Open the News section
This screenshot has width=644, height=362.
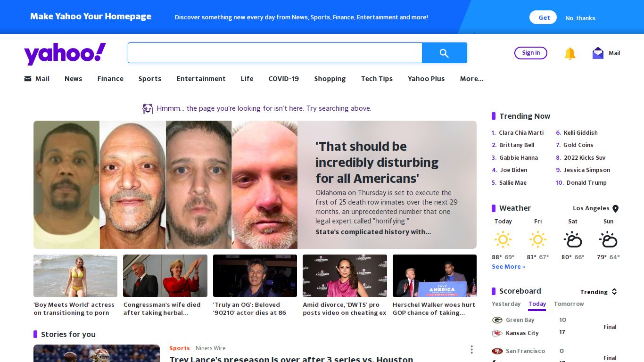73,79
